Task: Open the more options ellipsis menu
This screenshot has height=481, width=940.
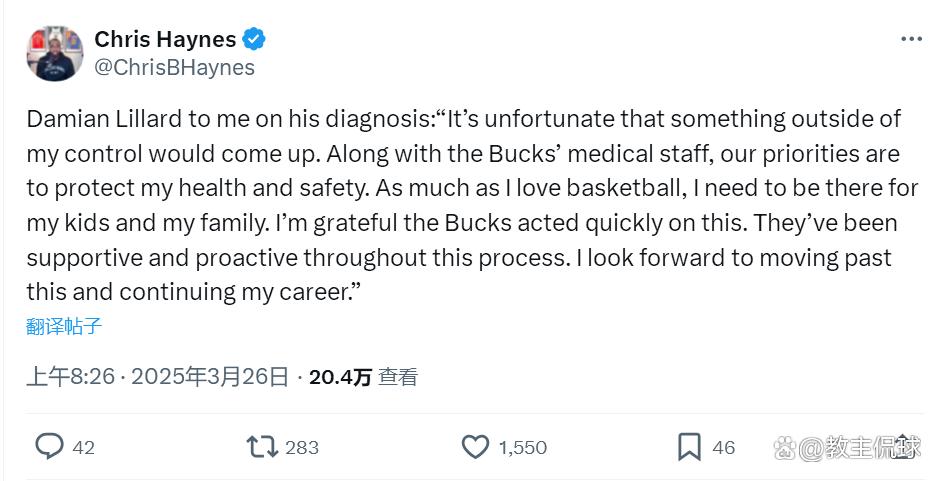Action: point(911,39)
